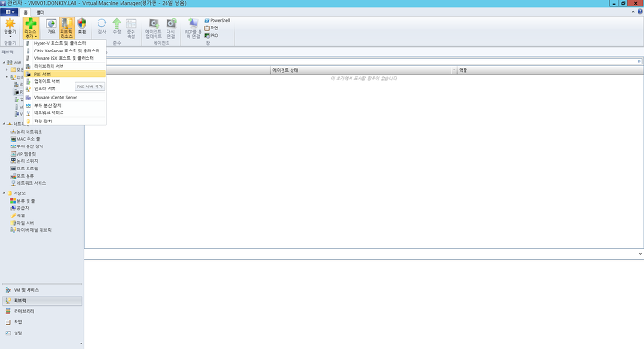Image resolution: width=644 pixels, height=349 pixels.
Task: Collapse the 서버 tree node
Action: click(x=4, y=63)
